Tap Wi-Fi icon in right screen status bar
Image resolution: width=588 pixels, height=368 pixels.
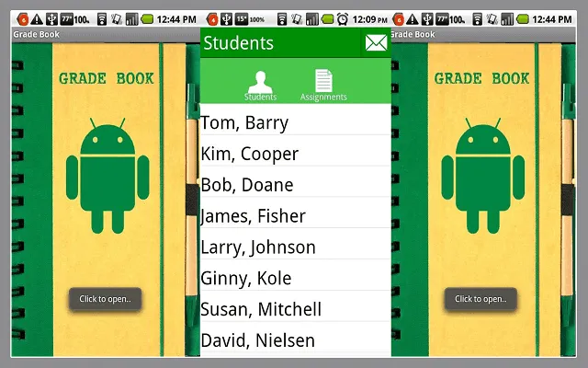[x=478, y=19]
